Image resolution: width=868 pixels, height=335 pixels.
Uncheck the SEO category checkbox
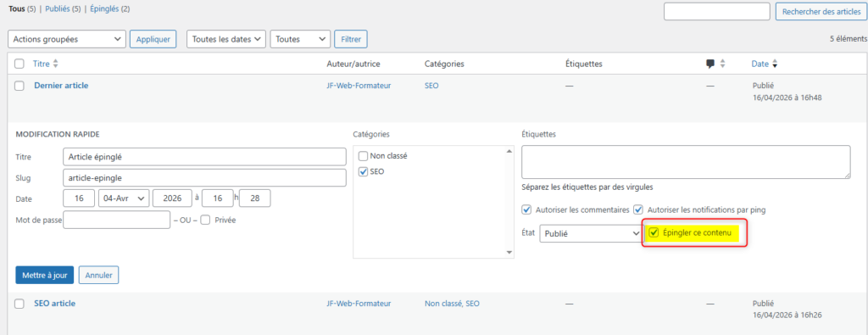pyautogui.click(x=363, y=171)
